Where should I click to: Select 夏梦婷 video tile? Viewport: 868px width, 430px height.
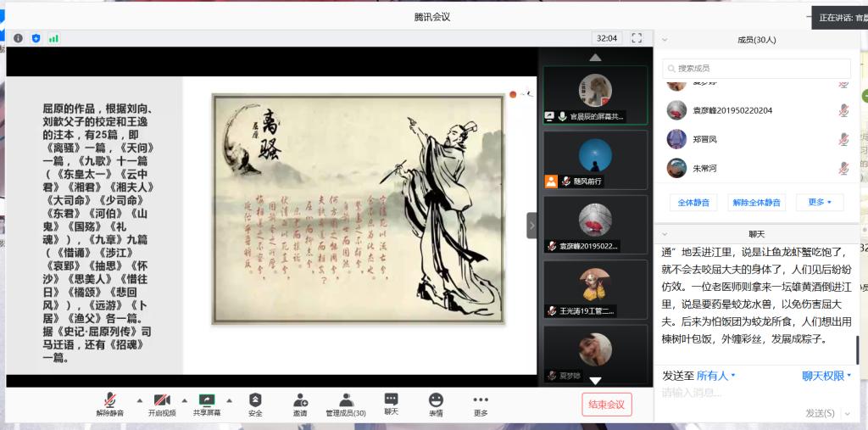[595, 354]
